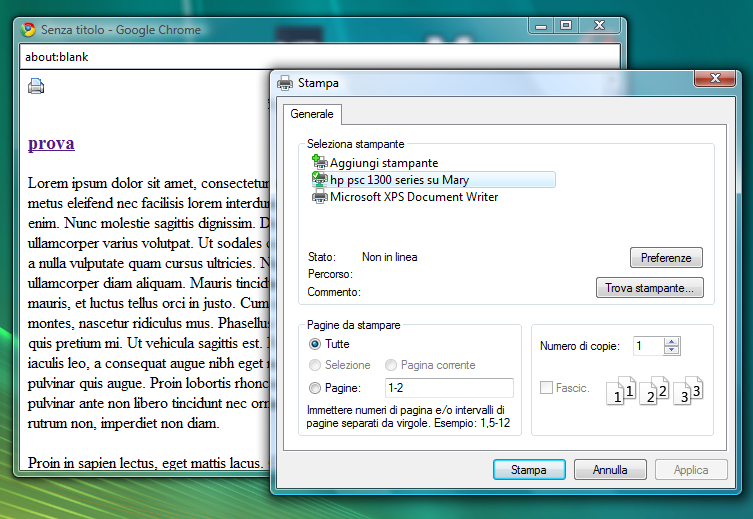Click the Chrome logo in the title bar
Viewport: 753px width, 519px height.
(x=28, y=30)
